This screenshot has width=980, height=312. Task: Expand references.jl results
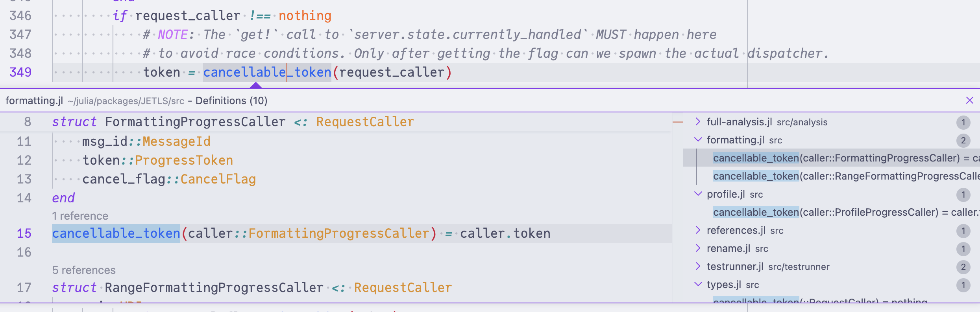pos(698,230)
